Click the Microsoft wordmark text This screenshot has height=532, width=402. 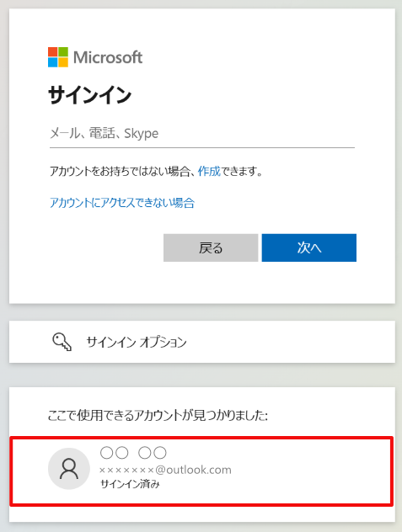(x=108, y=57)
